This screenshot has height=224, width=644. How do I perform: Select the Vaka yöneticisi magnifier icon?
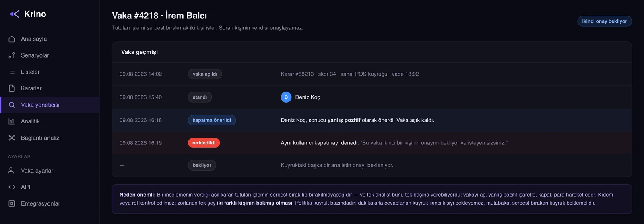coord(12,105)
